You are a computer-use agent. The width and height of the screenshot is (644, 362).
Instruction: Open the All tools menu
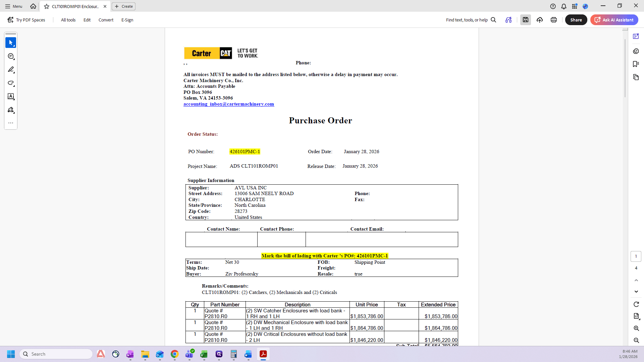click(68, 20)
